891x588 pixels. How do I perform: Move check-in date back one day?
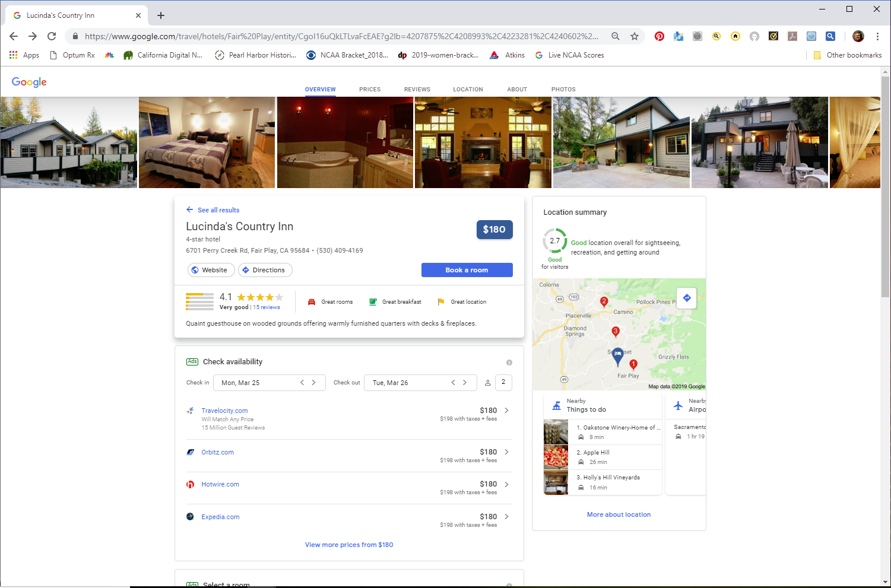pos(302,383)
